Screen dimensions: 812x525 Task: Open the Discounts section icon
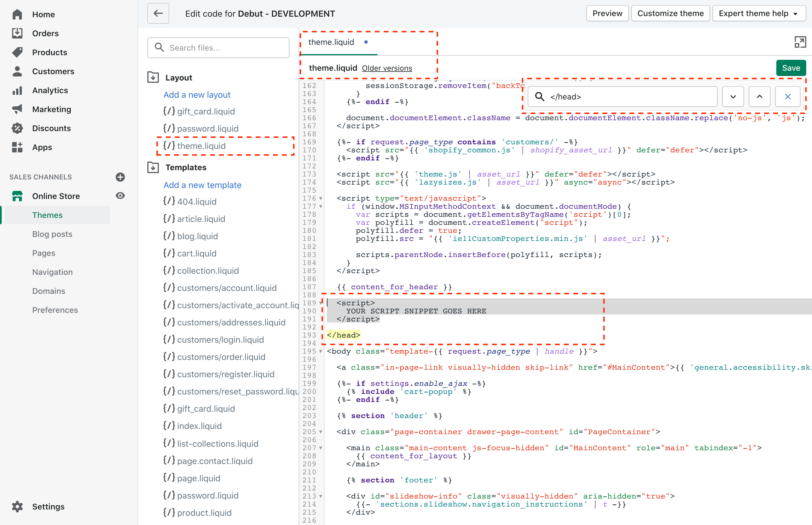point(17,128)
